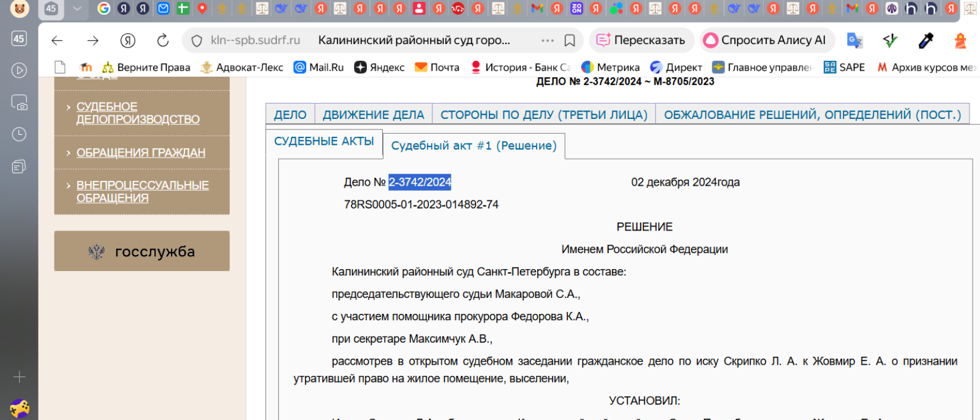980x420 pixels.
Task: Open the ОБРАЩЕНИЯ ГРАЖДАН sidebar link
Action: 141,153
